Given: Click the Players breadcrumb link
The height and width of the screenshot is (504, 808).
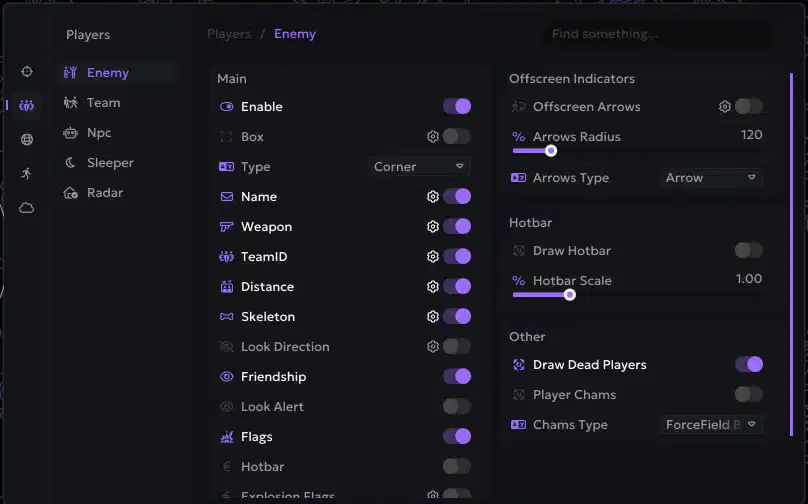Looking at the screenshot, I should [x=229, y=34].
